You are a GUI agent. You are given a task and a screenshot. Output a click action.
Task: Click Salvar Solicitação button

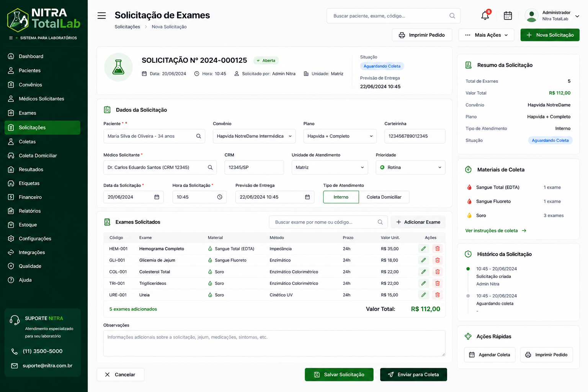[x=339, y=375]
